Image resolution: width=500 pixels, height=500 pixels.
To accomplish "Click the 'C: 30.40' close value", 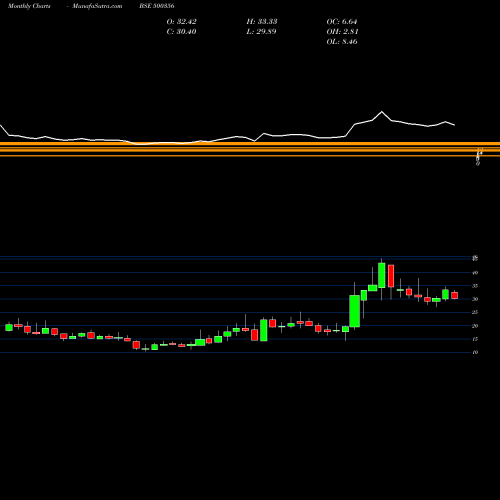I will 181,32.
